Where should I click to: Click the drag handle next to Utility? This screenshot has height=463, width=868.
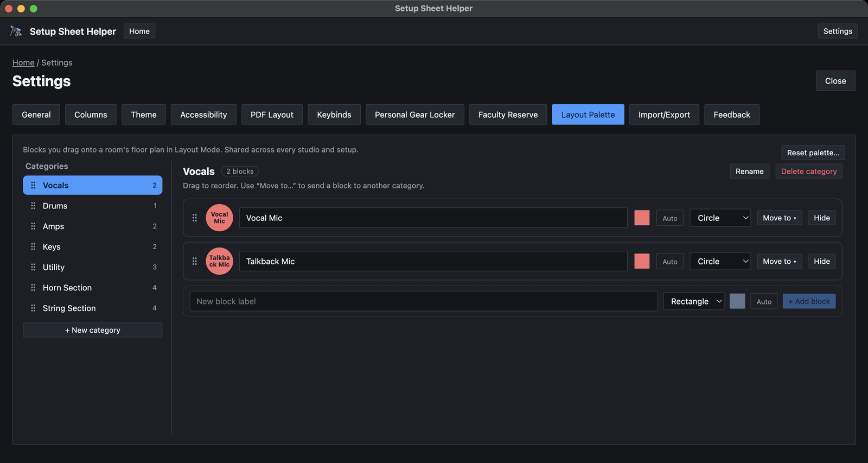click(x=33, y=267)
